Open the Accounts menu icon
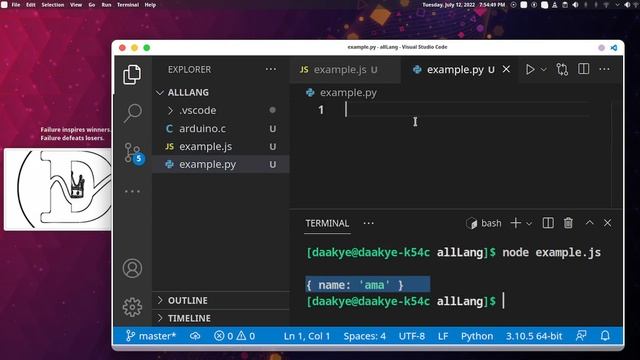The image size is (640, 360). (132, 268)
